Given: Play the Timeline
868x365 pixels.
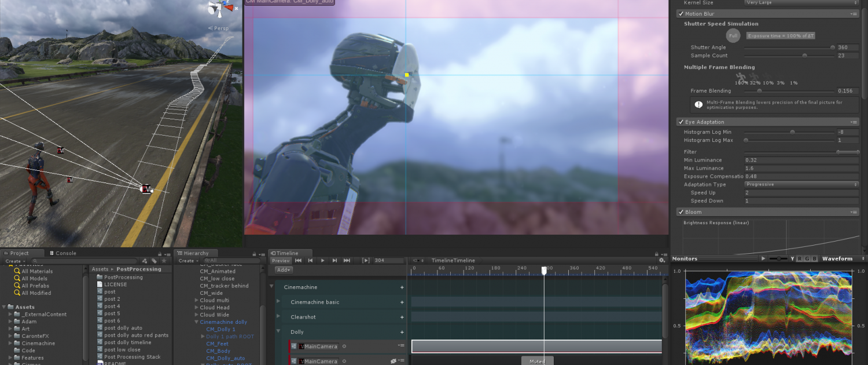Looking at the screenshot, I should click(323, 261).
